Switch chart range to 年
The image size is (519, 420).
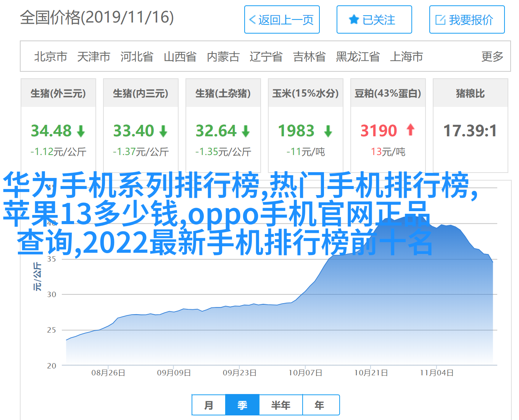pos(321,405)
